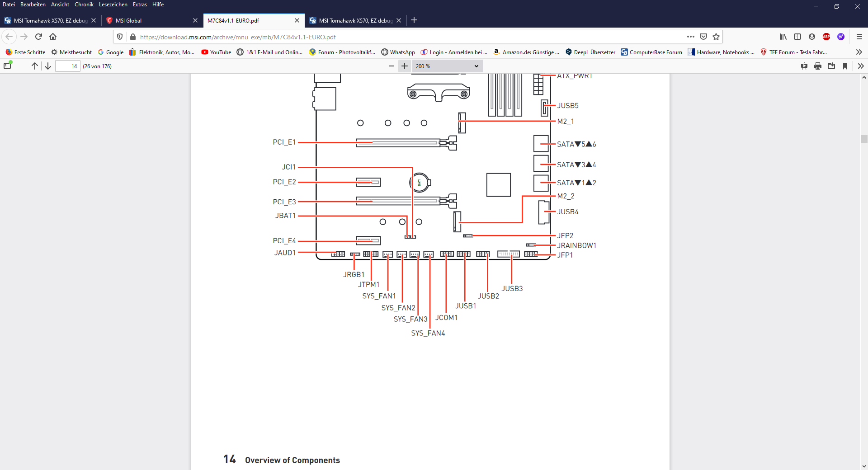This screenshot has width=868, height=470.
Task: Open the Amazon.de bookmark
Action: pos(527,52)
